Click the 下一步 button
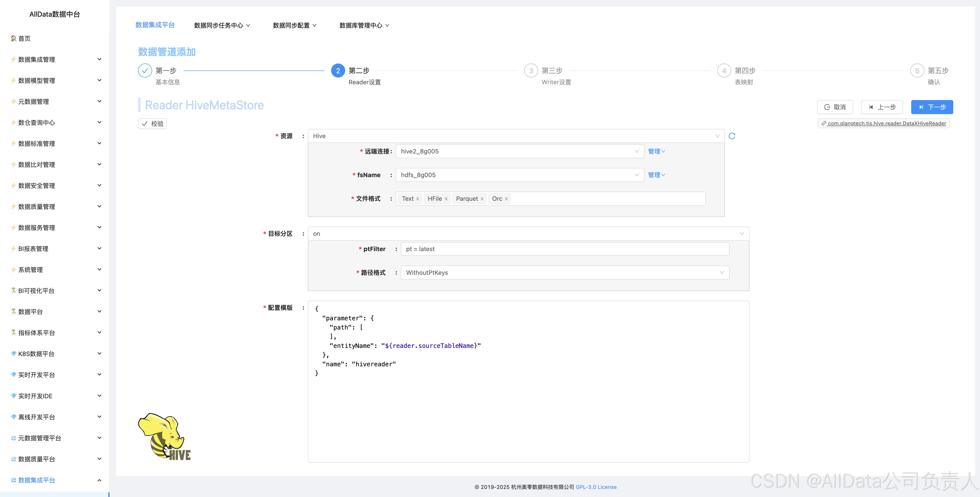This screenshot has height=497, width=980. tap(932, 107)
